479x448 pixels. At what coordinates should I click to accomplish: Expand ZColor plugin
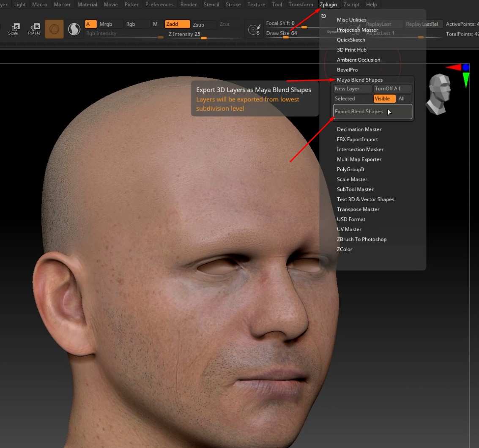pos(344,249)
